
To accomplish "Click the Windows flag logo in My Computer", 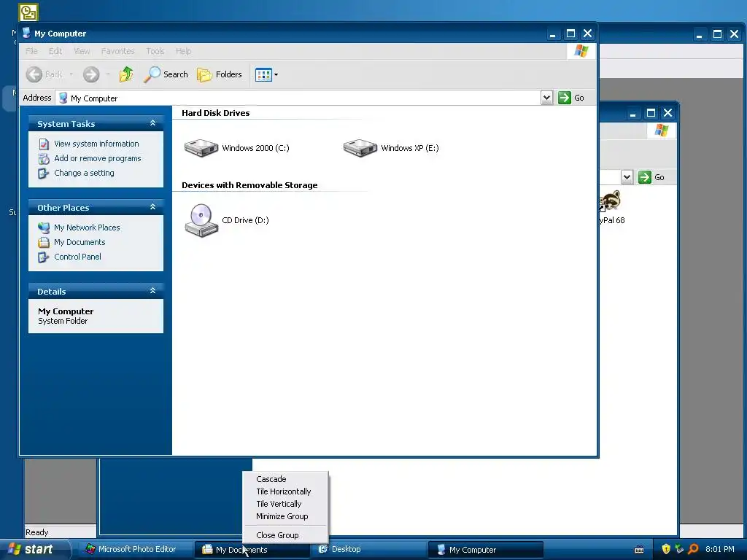I will pos(581,51).
